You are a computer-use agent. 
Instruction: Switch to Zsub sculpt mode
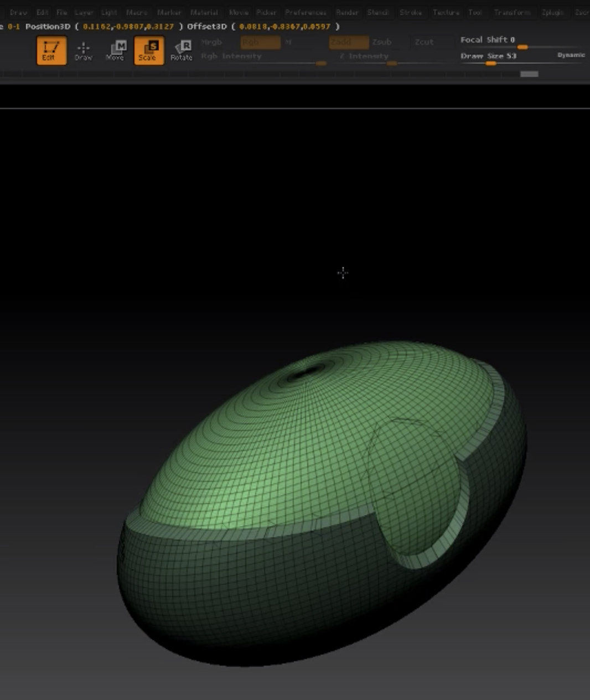pyautogui.click(x=381, y=42)
